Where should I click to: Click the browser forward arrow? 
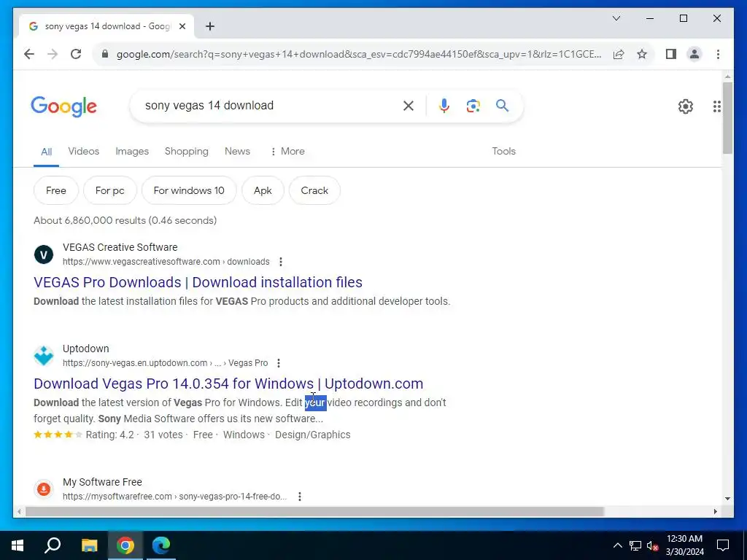click(x=53, y=54)
